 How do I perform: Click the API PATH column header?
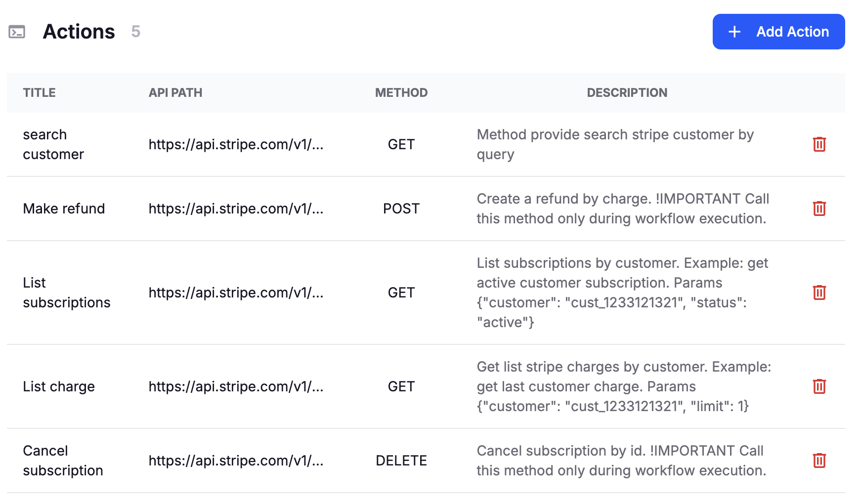pyautogui.click(x=175, y=93)
